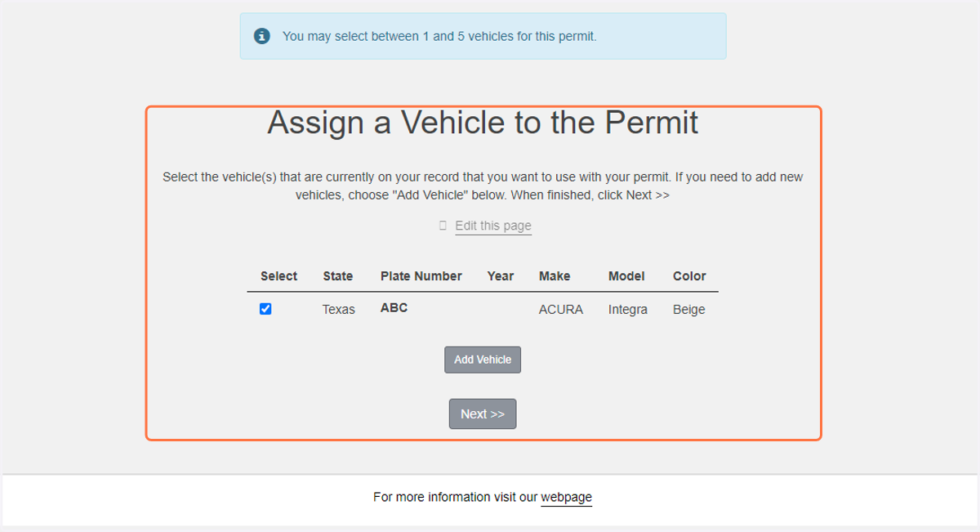This screenshot has width=980, height=532.
Task: Click the Select column header
Action: (278, 276)
